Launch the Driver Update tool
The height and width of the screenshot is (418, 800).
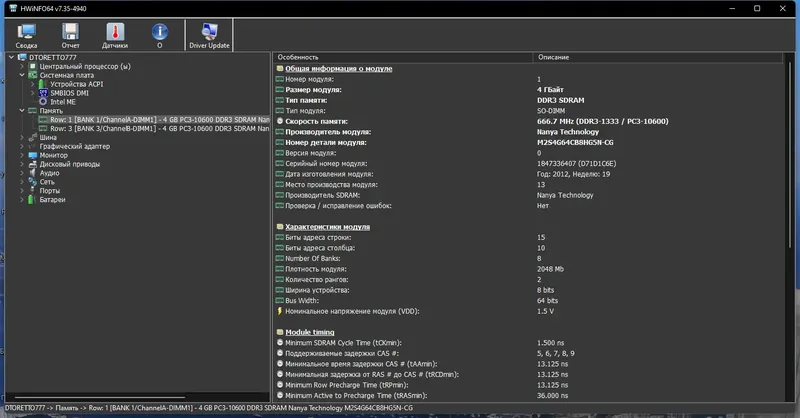(209, 36)
